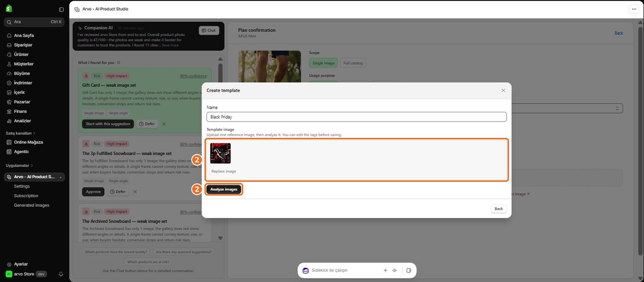Click the Agentic channel icon
The width and height of the screenshot is (644, 282).
9,152
